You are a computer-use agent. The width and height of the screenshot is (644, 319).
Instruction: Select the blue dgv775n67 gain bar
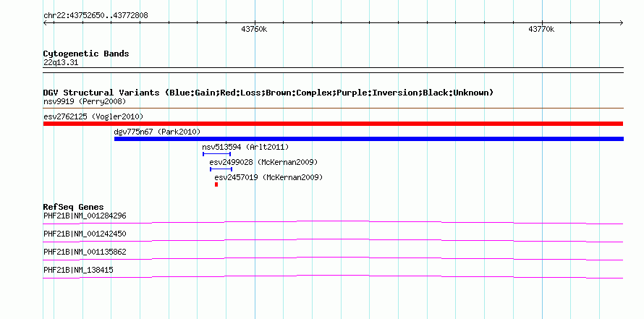coord(369,139)
